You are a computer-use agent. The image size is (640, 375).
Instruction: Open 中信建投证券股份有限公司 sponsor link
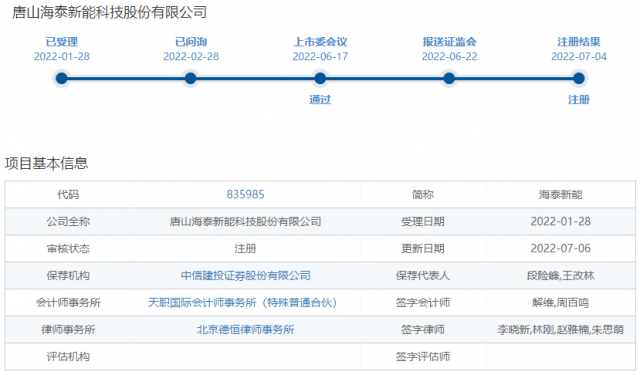tap(245, 275)
